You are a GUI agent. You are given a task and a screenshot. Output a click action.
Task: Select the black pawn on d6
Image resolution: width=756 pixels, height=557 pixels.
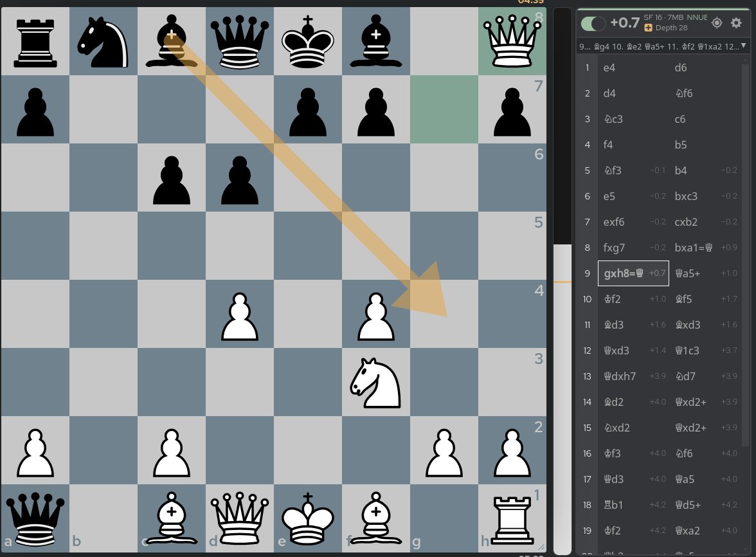(240, 180)
